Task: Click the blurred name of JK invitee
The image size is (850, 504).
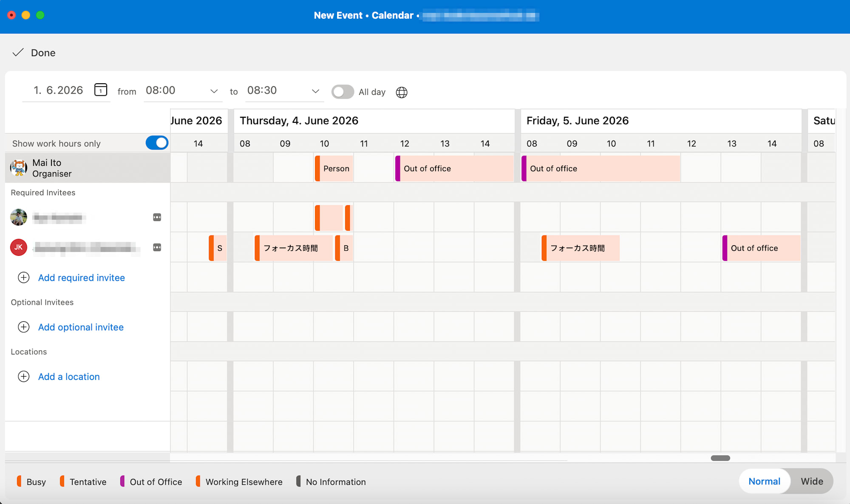Action: click(87, 247)
